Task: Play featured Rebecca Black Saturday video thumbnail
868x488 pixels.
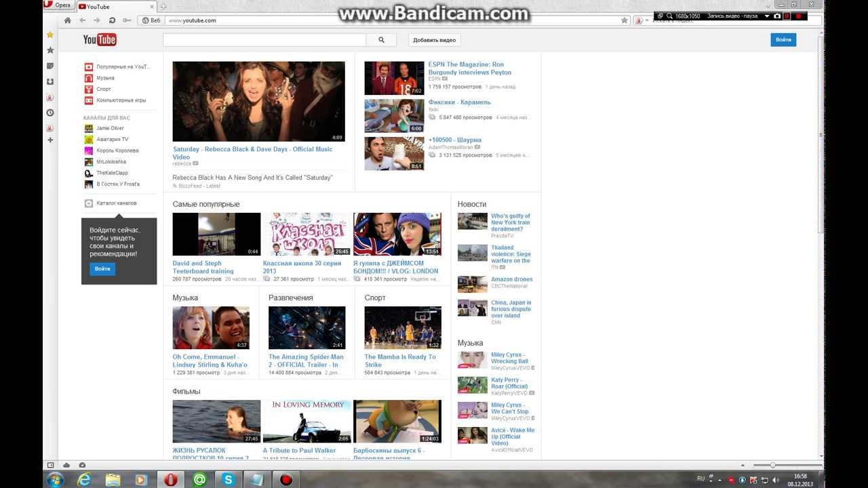Action: click(x=258, y=102)
